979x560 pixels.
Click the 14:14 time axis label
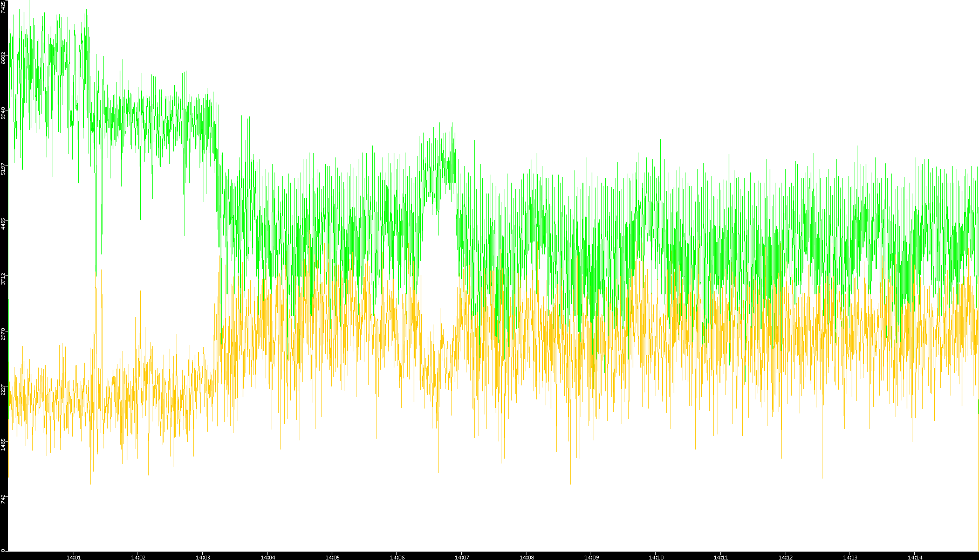(915, 557)
